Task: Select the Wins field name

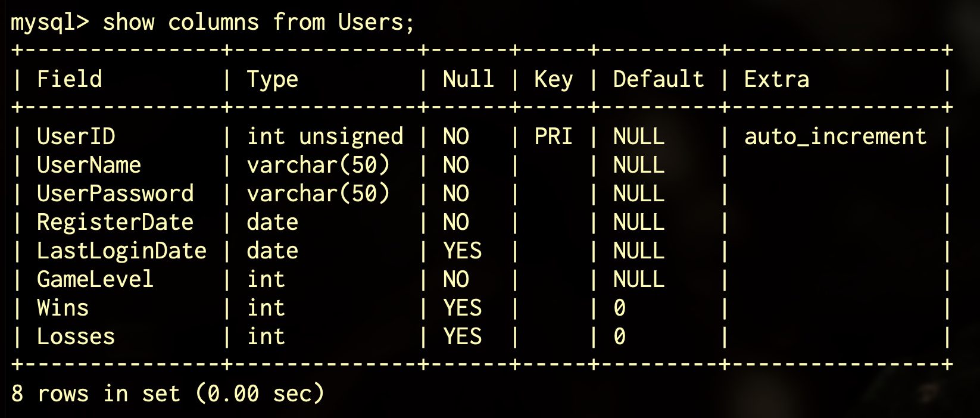Action: click(x=63, y=308)
